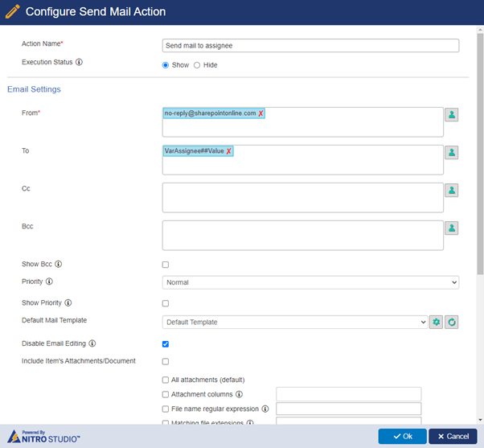The image size is (484, 448).
Task: Cancel the Send Mail Action dialog
Action: (x=453, y=436)
